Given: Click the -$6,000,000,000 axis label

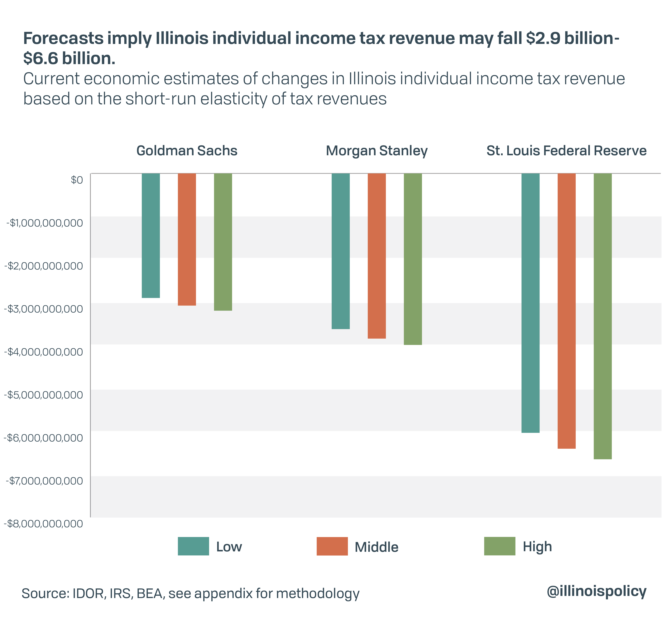Looking at the screenshot, I should pyautogui.click(x=43, y=438).
